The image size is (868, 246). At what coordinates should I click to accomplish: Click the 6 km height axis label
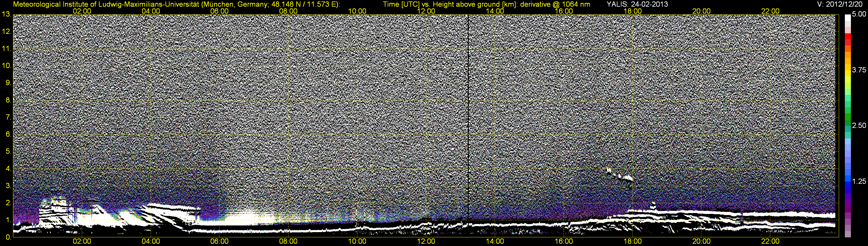tap(8, 135)
